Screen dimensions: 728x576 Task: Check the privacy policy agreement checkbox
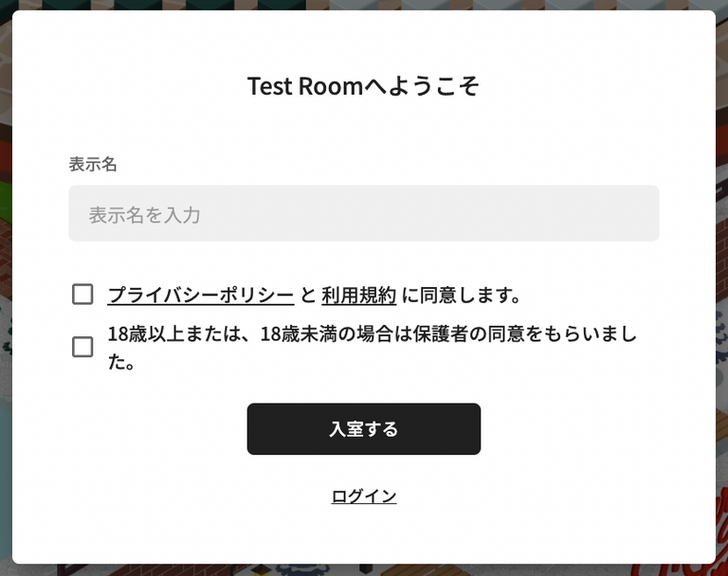(82, 295)
